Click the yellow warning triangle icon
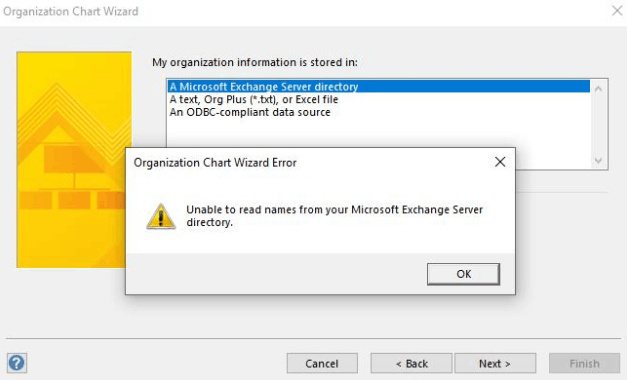 [161, 216]
